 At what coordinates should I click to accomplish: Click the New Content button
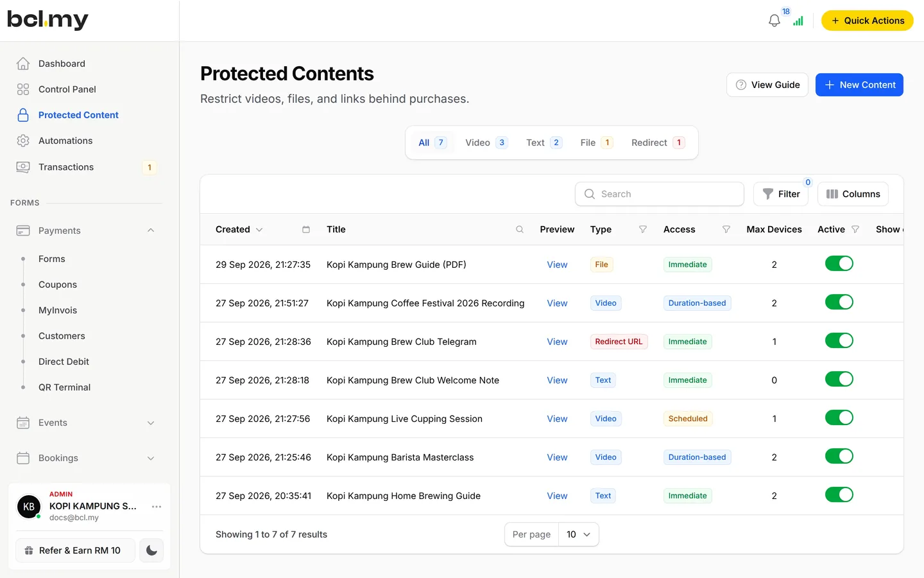coord(859,85)
